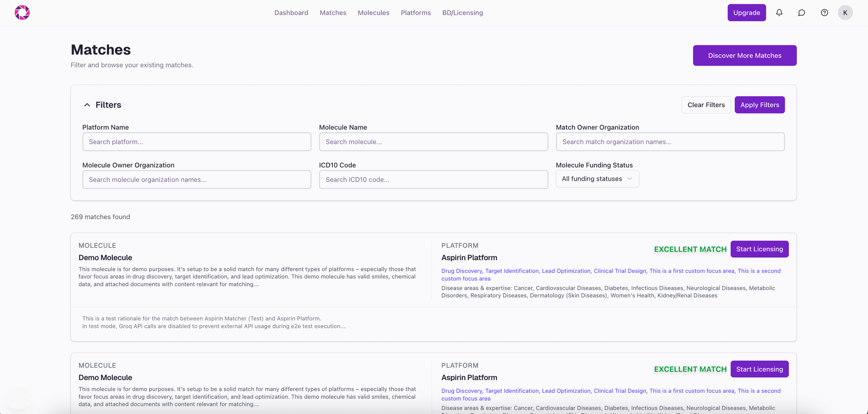Viewport: 868px width, 414px height.
Task: Open the notifications bell
Action: (x=779, y=12)
